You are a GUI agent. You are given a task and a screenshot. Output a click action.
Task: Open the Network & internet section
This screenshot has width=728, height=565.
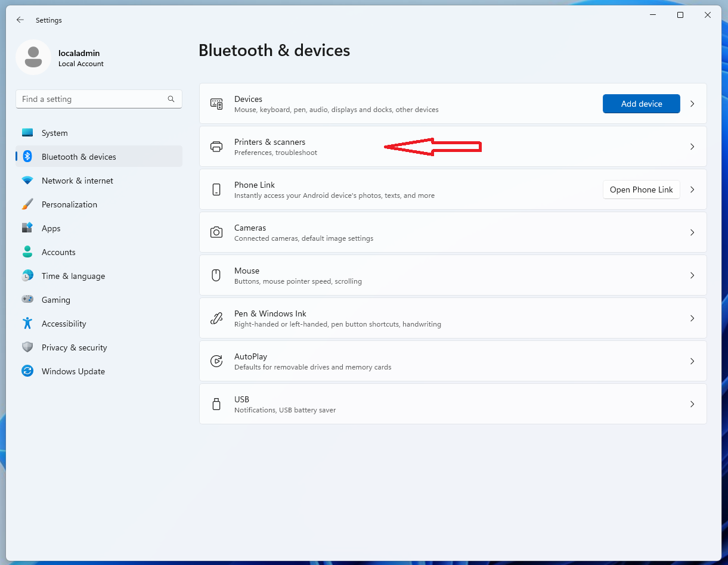77,181
